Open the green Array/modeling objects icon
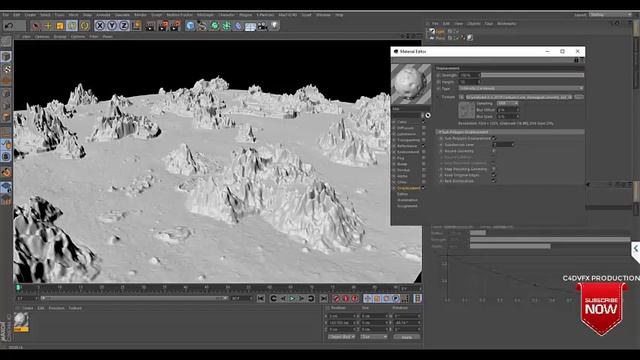Image resolution: width=640 pixels, height=360 pixels. pos(226,26)
